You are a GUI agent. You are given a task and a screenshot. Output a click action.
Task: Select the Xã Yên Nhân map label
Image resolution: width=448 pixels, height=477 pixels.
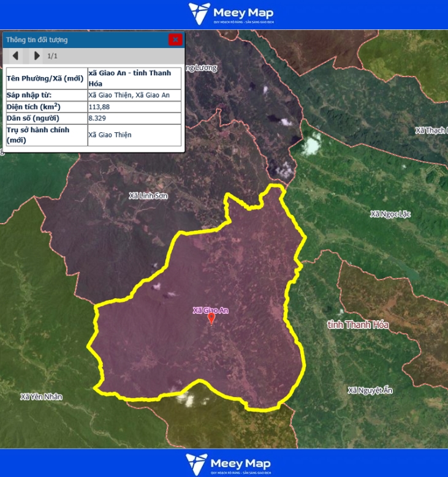(42, 396)
